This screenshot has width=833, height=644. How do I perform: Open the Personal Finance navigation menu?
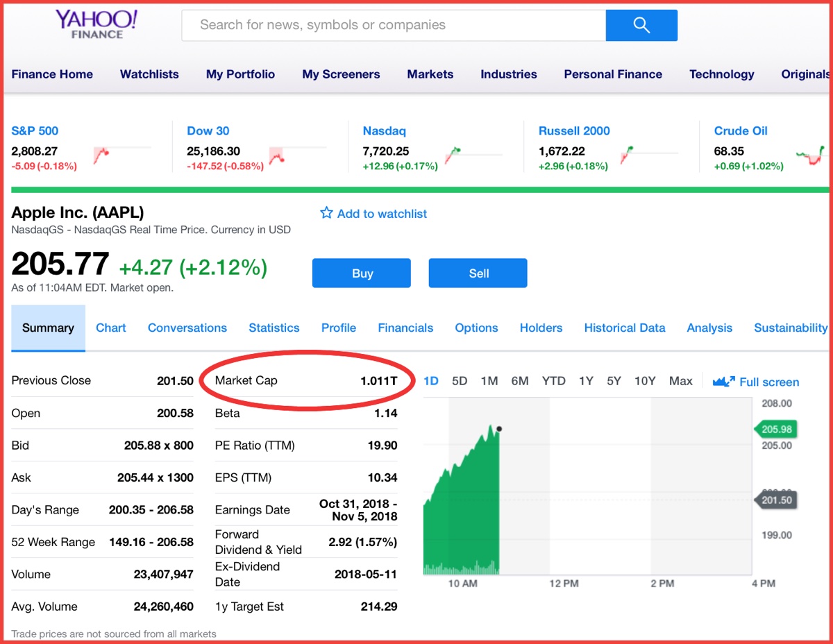613,74
